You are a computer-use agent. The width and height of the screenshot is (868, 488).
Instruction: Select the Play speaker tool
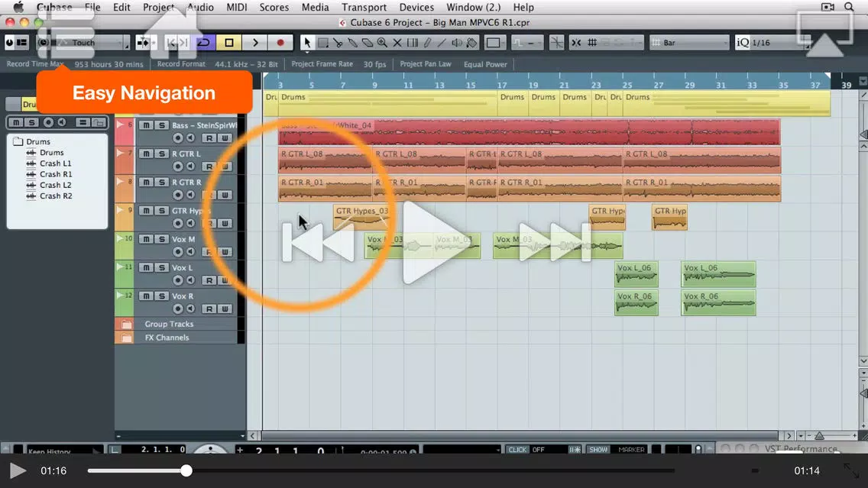457,43
